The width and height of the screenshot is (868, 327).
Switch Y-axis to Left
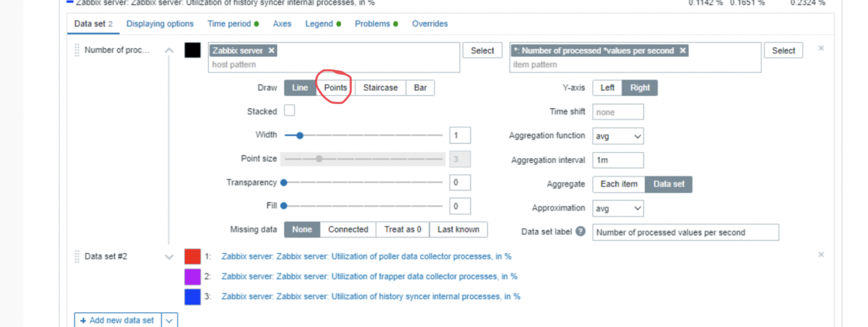pyautogui.click(x=607, y=87)
